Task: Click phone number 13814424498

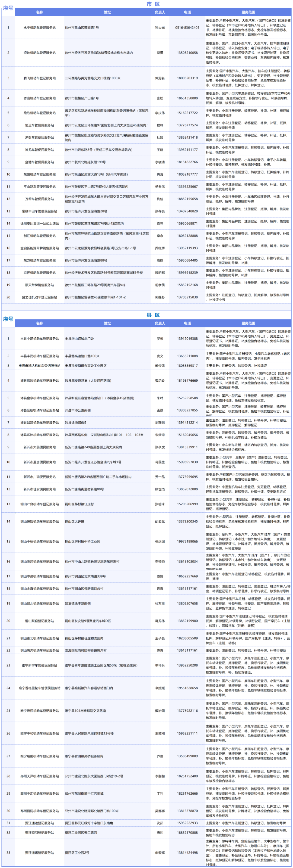Action: click(x=187, y=853)
